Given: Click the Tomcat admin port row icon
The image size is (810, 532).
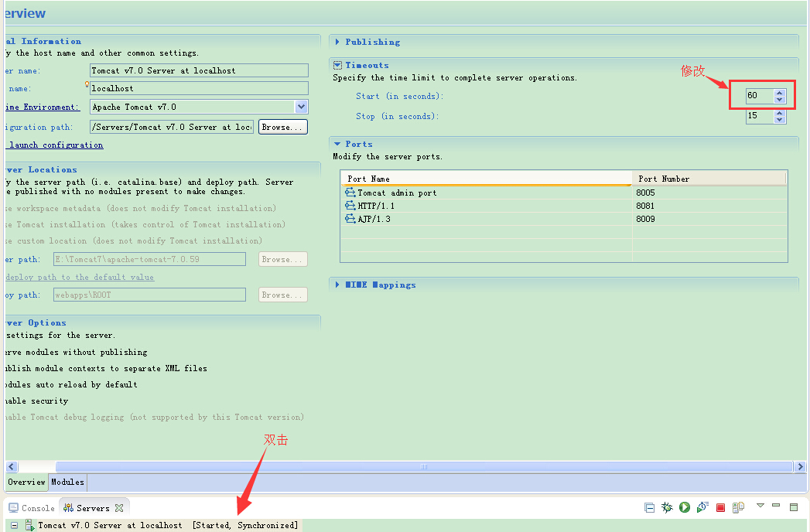Looking at the screenshot, I should click(x=350, y=192).
